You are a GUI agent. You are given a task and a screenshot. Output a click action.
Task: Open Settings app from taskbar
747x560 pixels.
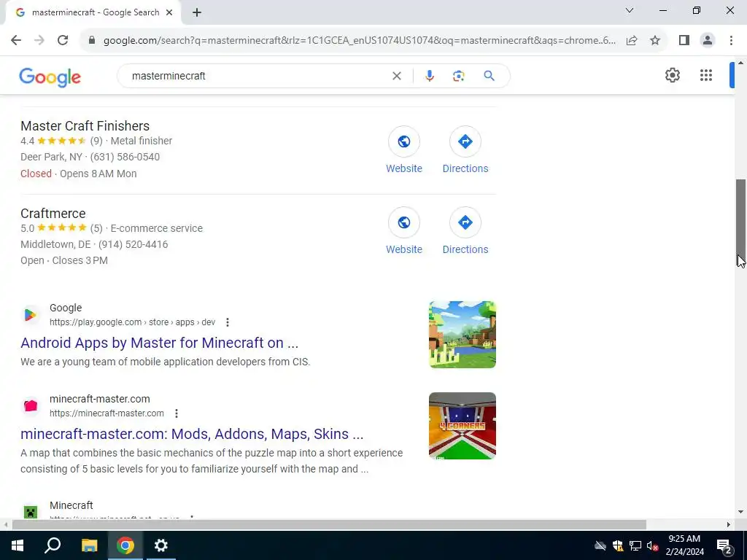(161, 545)
